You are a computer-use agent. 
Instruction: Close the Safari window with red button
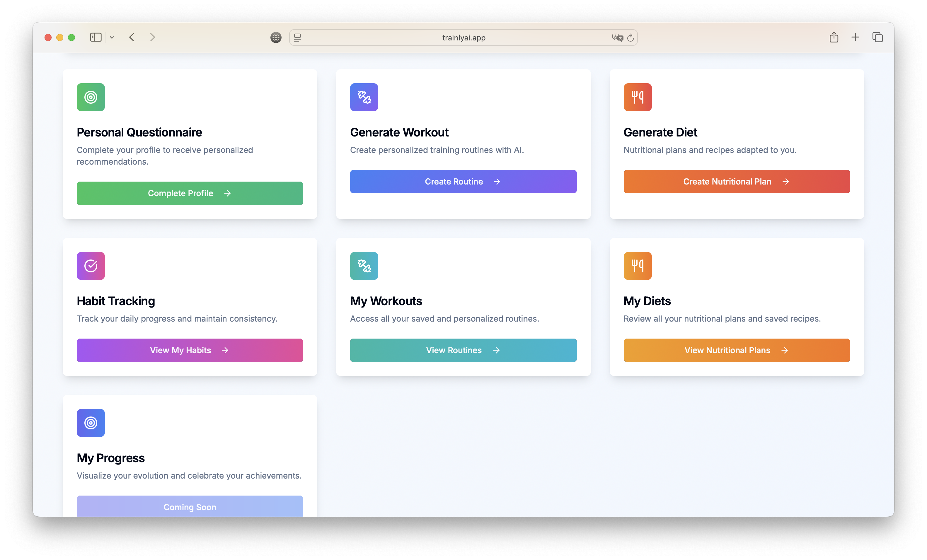[x=48, y=37]
